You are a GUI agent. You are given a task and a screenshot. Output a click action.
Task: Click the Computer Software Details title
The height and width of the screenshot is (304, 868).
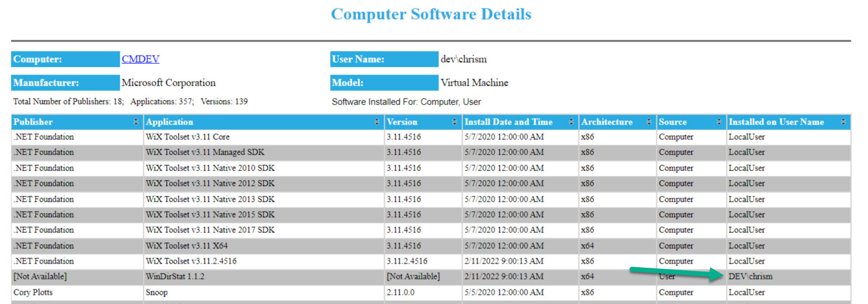pyautogui.click(x=431, y=15)
